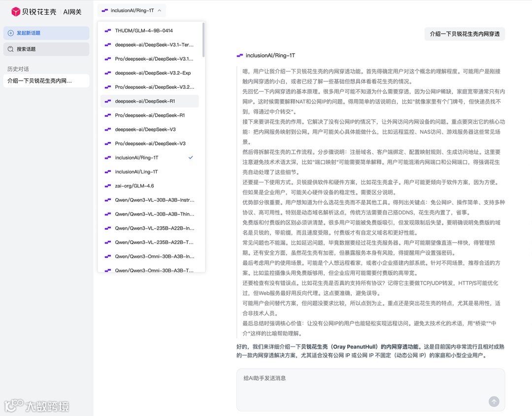Start a new topic with 发起新话题
The width and height of the screenshot is (532, 416).
point(46,33)
